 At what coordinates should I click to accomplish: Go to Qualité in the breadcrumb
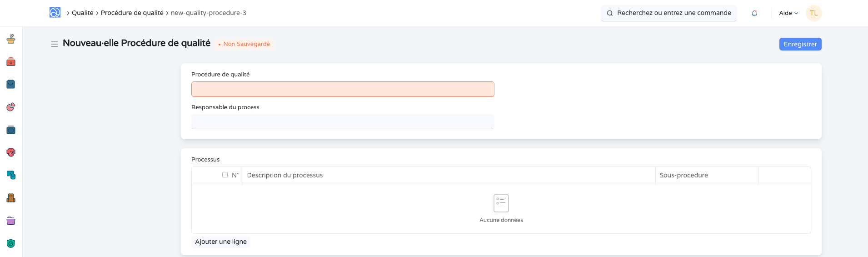coord(82,13)
